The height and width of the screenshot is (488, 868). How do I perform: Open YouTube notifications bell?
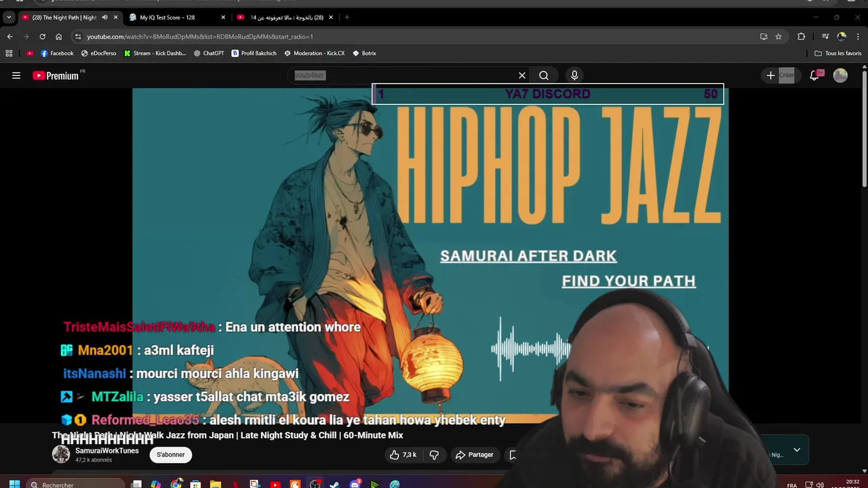(x=814, y=76)
